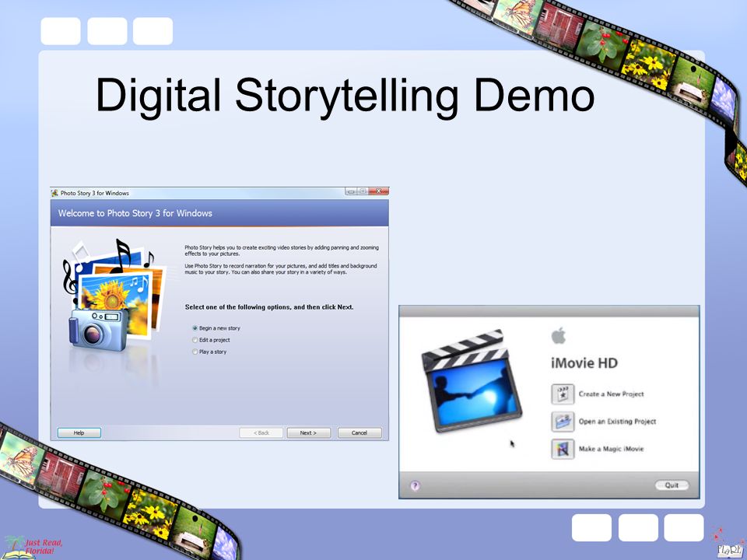This screenshot has width=747, height=560.
Task: Click the Make a Magic iMovie icon
Action: point(563,449)
